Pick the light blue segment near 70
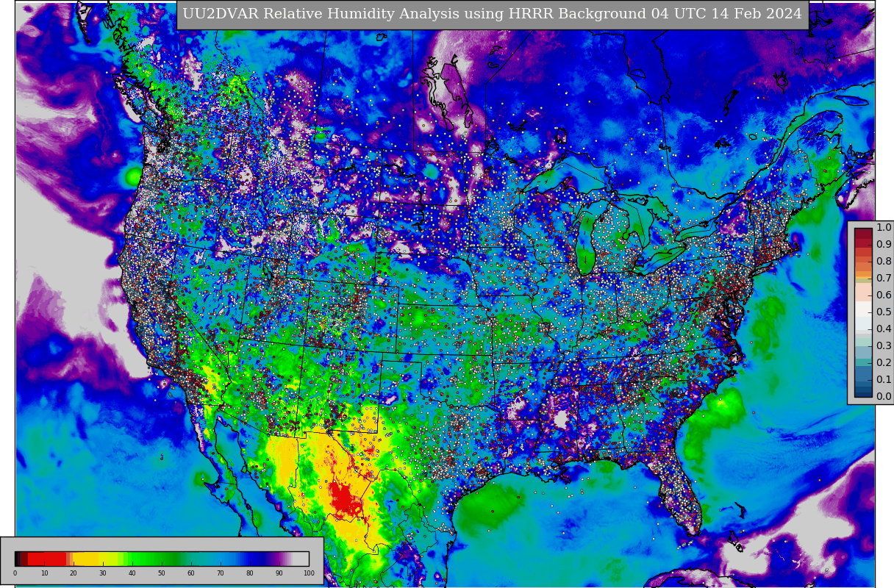The width and height of the screenshot is (894, 588). point(221,559)
